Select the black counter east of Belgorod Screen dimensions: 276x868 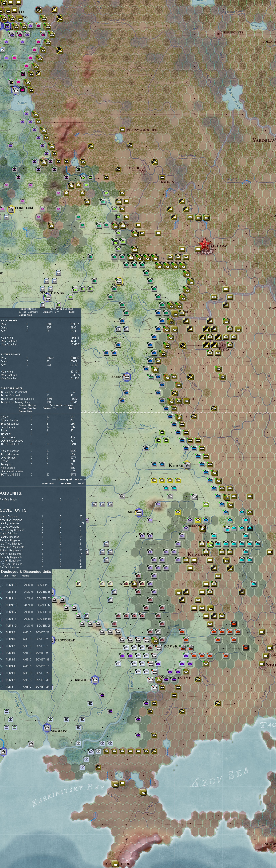tap(250, 528)
